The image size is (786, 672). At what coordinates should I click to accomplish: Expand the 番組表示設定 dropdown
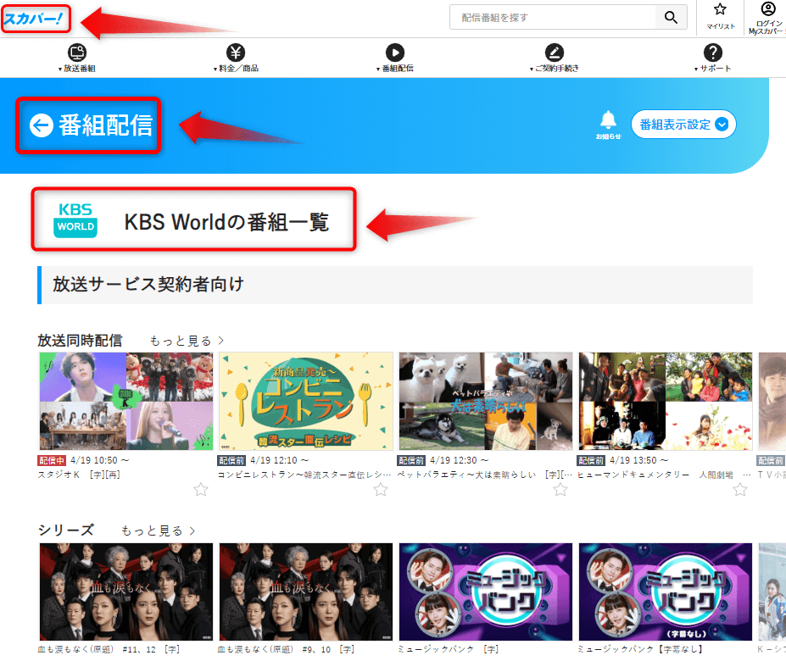(x=683, y=125)
